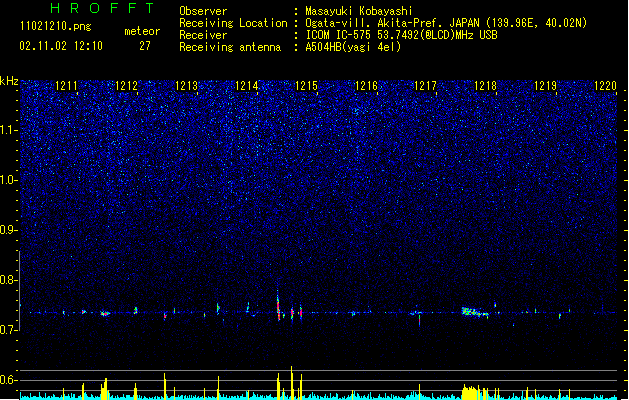This screenshot has width=629, height=400.
Task: Click the kHz axis unit label
Action: 9,81
